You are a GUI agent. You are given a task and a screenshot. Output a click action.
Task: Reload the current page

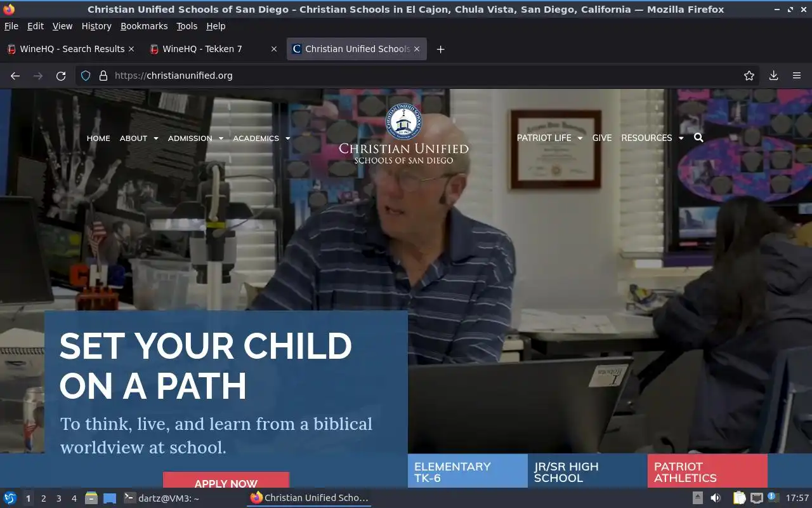[61, 76]
